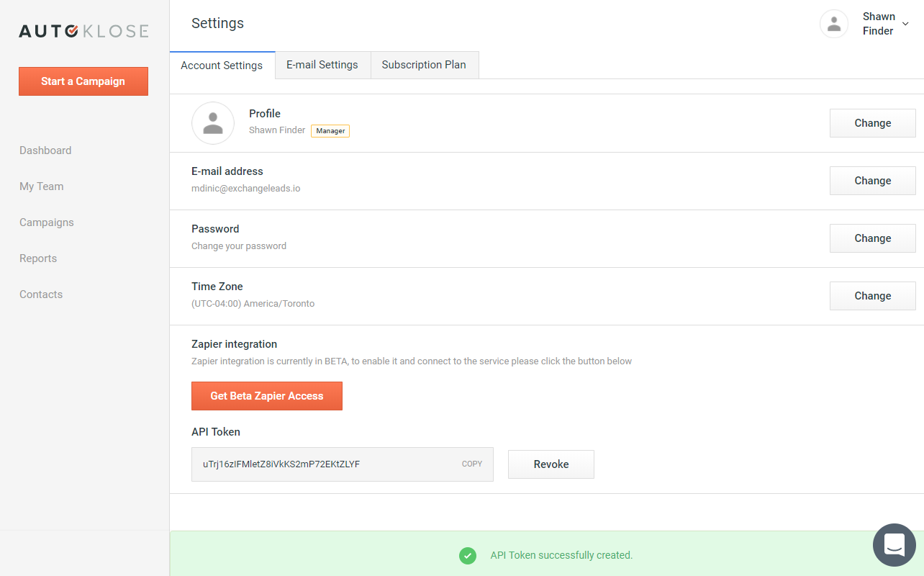Image resolution: width=924 pixels, height=576 pixels.
Task: Click the green success checkmark icon
Action: (468, 556)
